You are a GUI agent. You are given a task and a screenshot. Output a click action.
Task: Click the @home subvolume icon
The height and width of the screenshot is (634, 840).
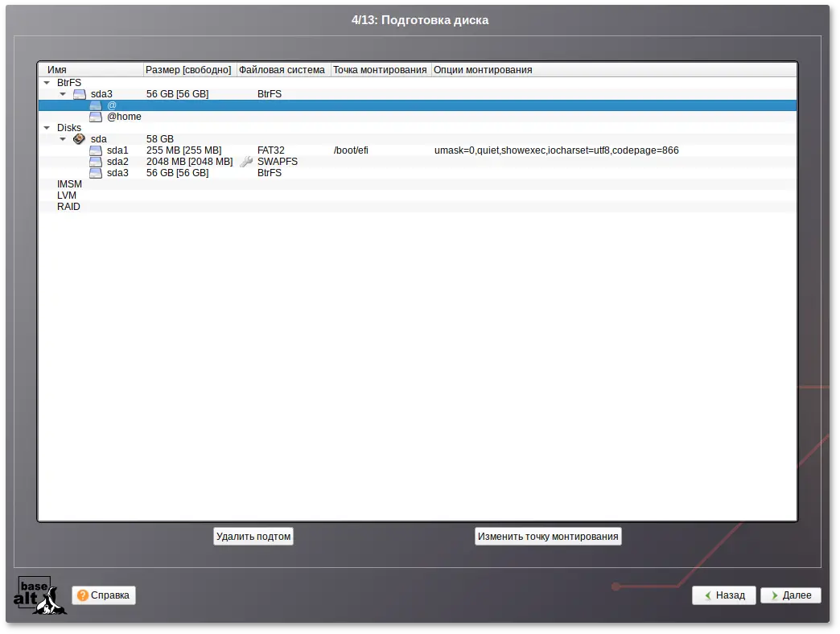96,117
